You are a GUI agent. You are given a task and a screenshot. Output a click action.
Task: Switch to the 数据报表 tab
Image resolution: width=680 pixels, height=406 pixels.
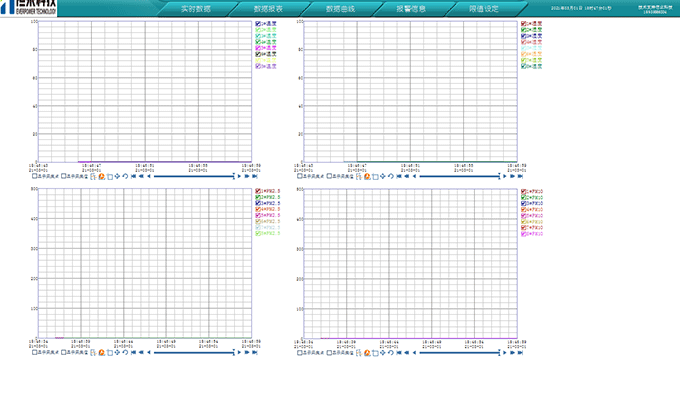tap(268, 8)
